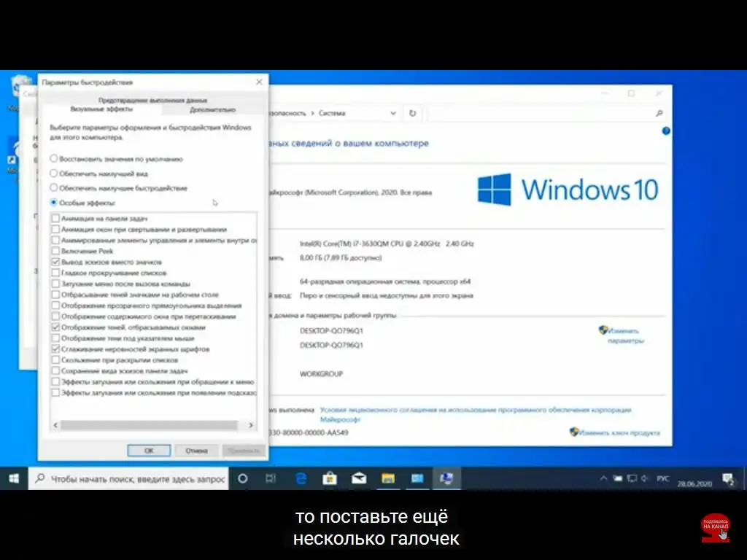Select 'Обеспечить наилучший вид' option
The image size is (747, 560).
(54, 174)
